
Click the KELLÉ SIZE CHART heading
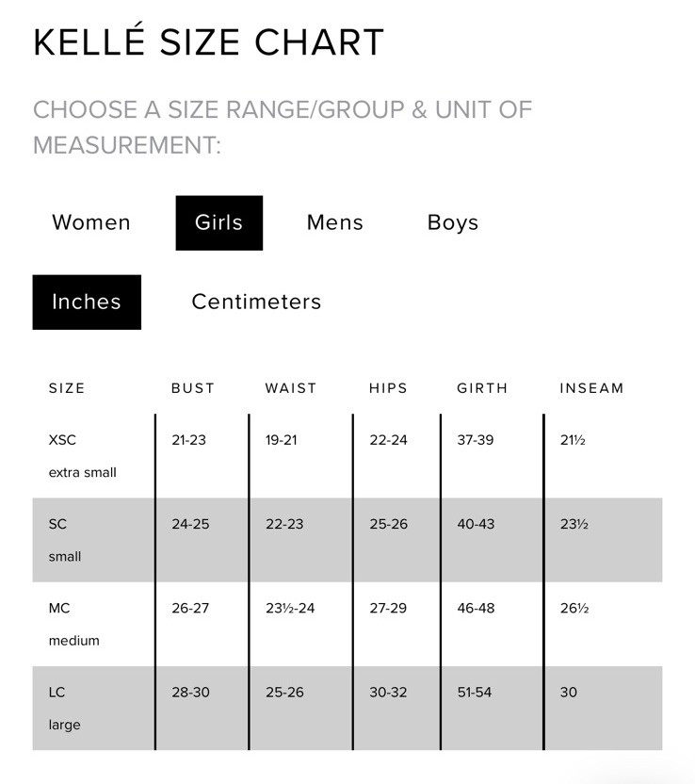(208, 43)
